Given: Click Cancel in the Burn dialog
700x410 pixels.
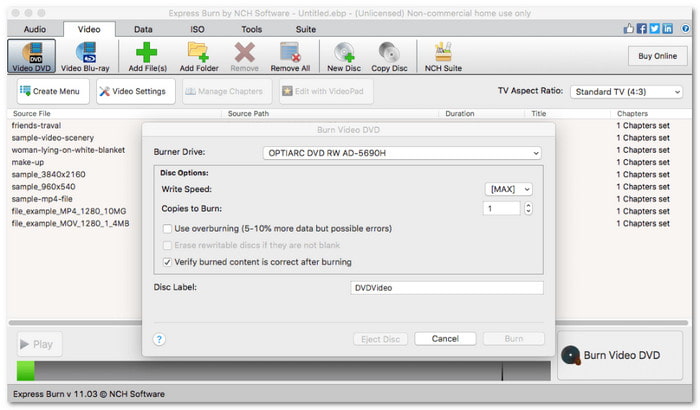Looking at the screenshot, I should point(445,339).
